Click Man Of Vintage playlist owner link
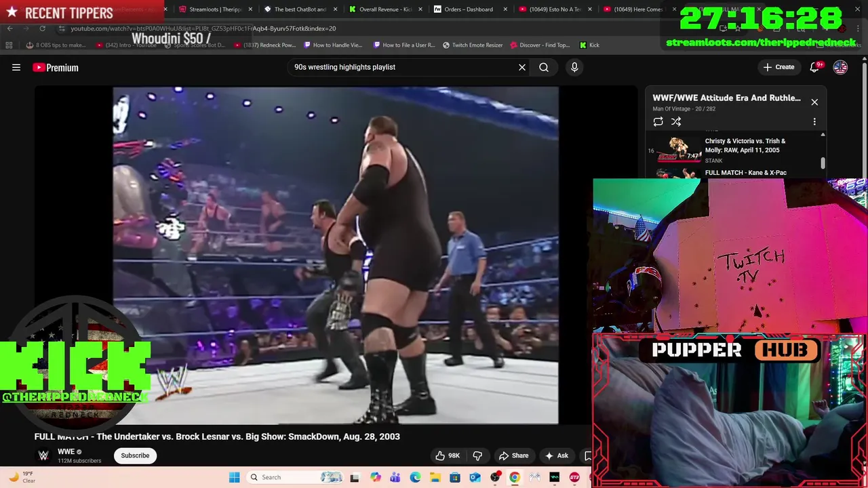868x488 pixels. pos(671,109)
